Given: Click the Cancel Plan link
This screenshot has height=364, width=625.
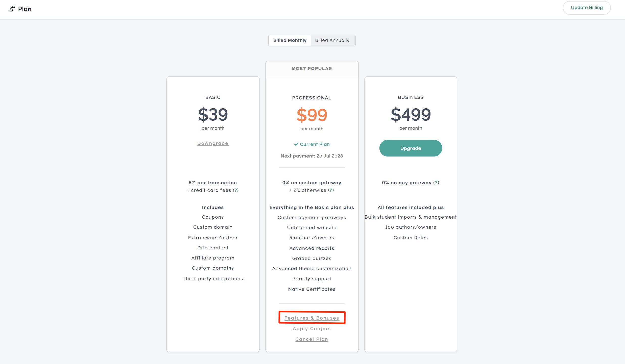Looking at the screenshot, I should click(312, 339).
